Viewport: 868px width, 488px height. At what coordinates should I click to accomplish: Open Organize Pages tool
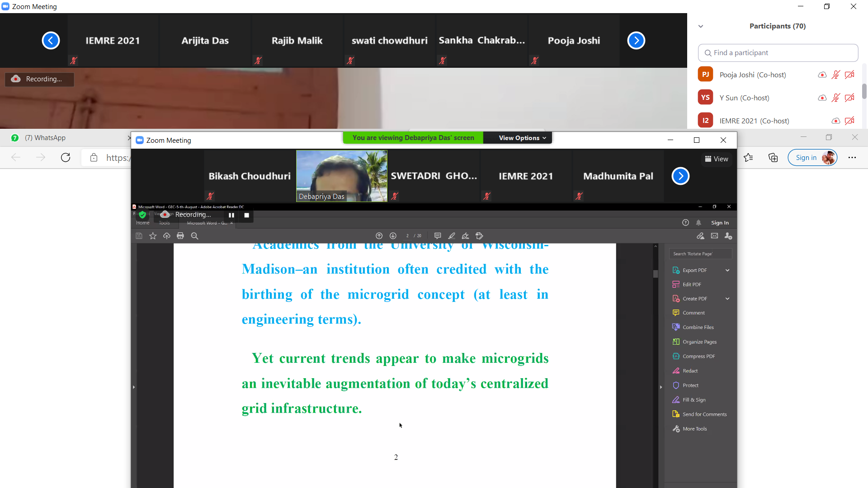pos(699,342)
